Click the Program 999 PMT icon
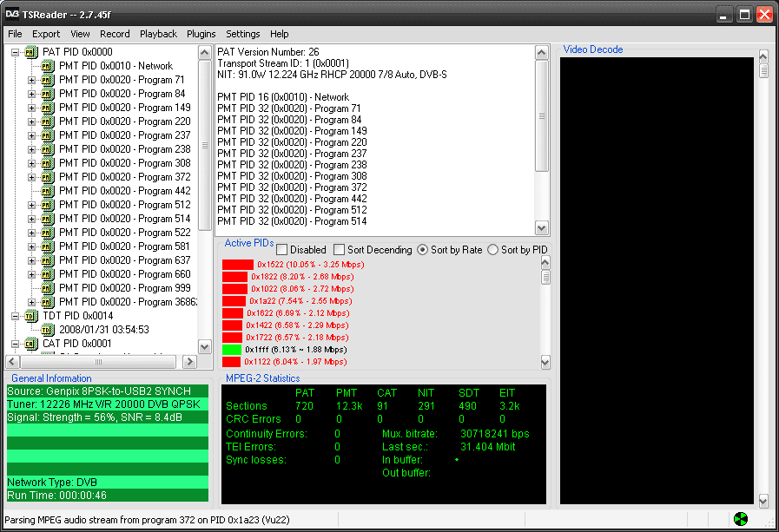 (x=47, y=288)
